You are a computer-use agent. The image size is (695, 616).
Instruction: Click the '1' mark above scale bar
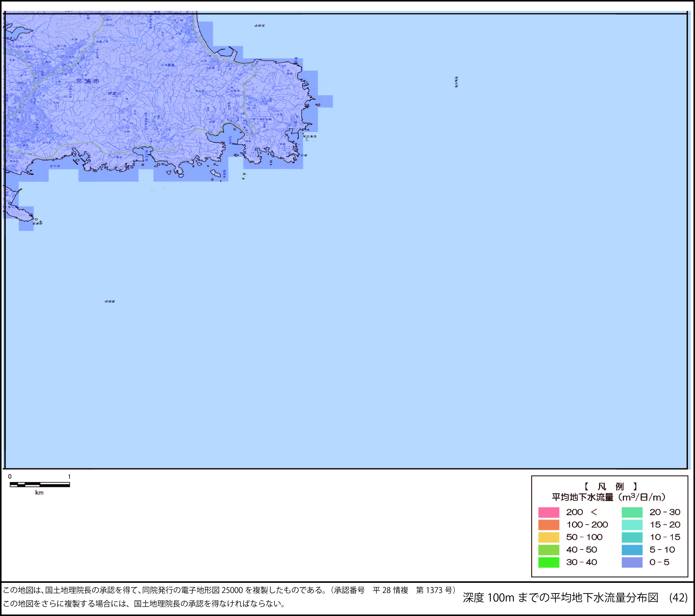click(69, 477)
